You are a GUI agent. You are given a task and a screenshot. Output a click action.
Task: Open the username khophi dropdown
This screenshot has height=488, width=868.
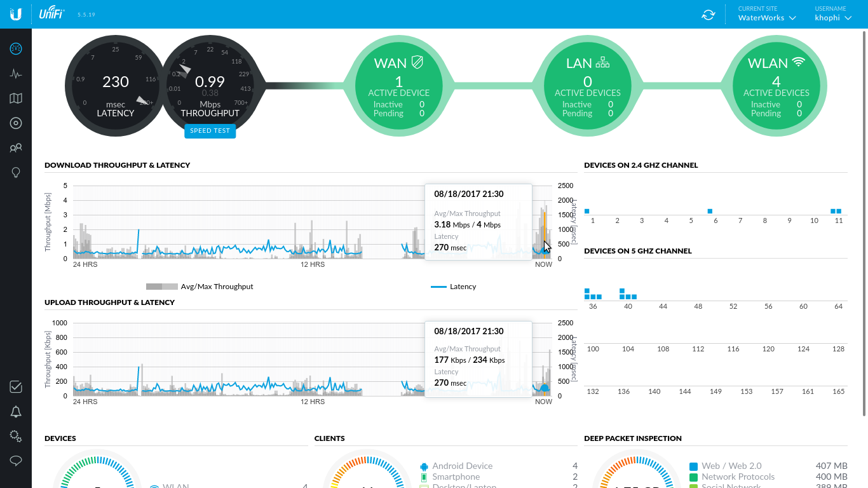coord(832,18)
